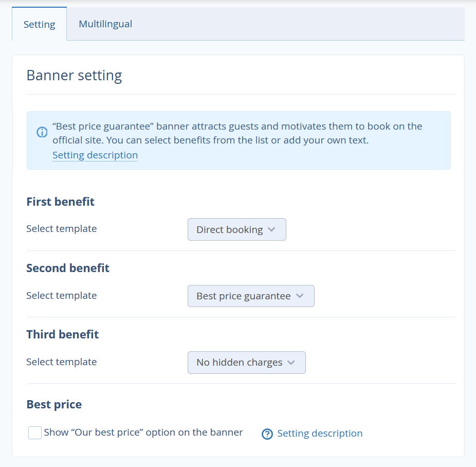Switch to the Multilingual tab
Viewport: 476px width, 467px height.
click(x=105, y=24)
